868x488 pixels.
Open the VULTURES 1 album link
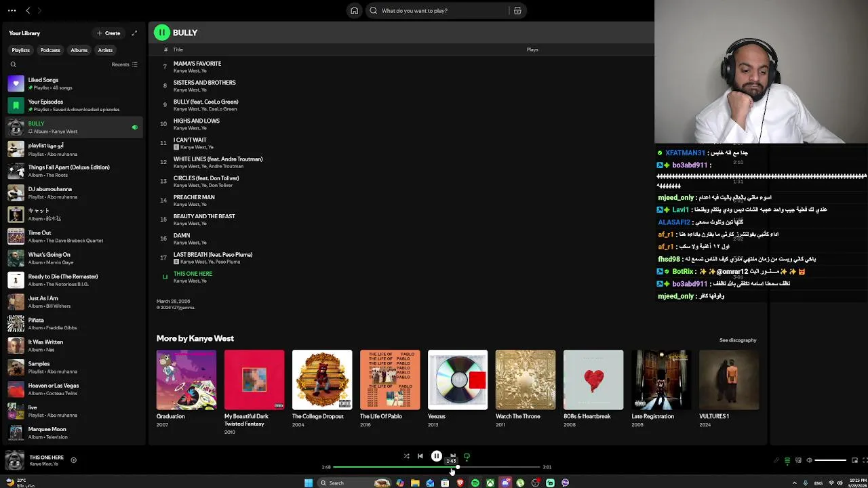[714, 416]
